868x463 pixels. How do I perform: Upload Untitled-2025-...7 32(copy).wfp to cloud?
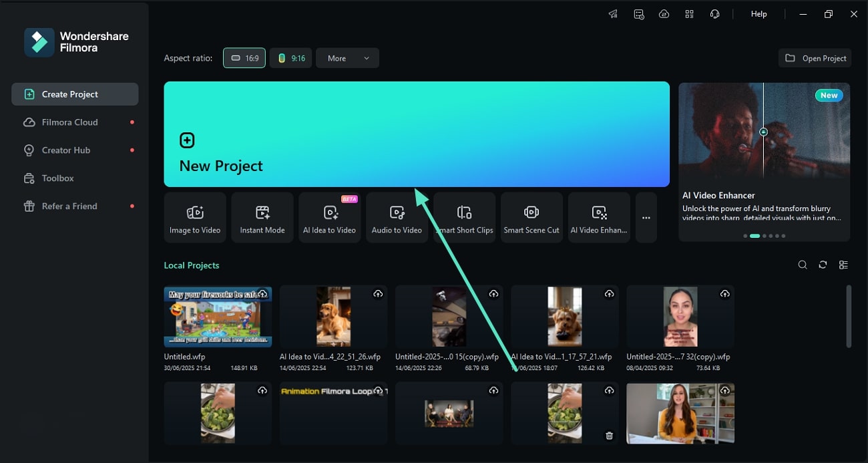pos(724,294)
